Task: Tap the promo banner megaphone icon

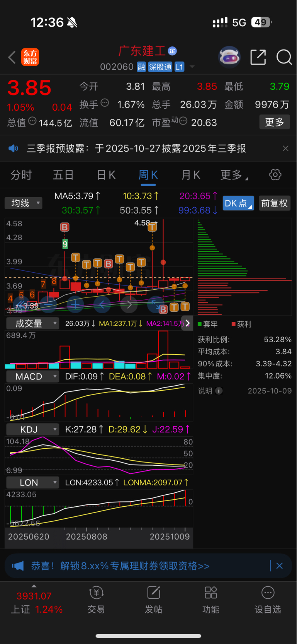Action: 18,566
